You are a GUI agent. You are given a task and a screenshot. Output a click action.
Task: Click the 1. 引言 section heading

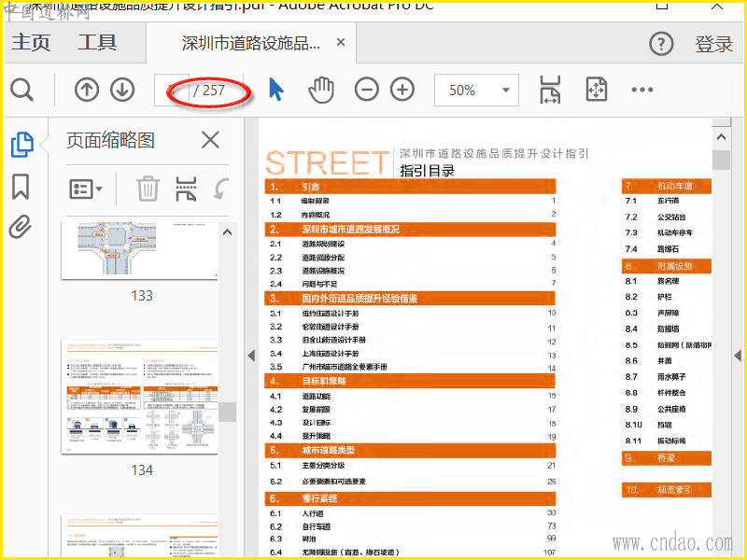(x=410, y=186)
